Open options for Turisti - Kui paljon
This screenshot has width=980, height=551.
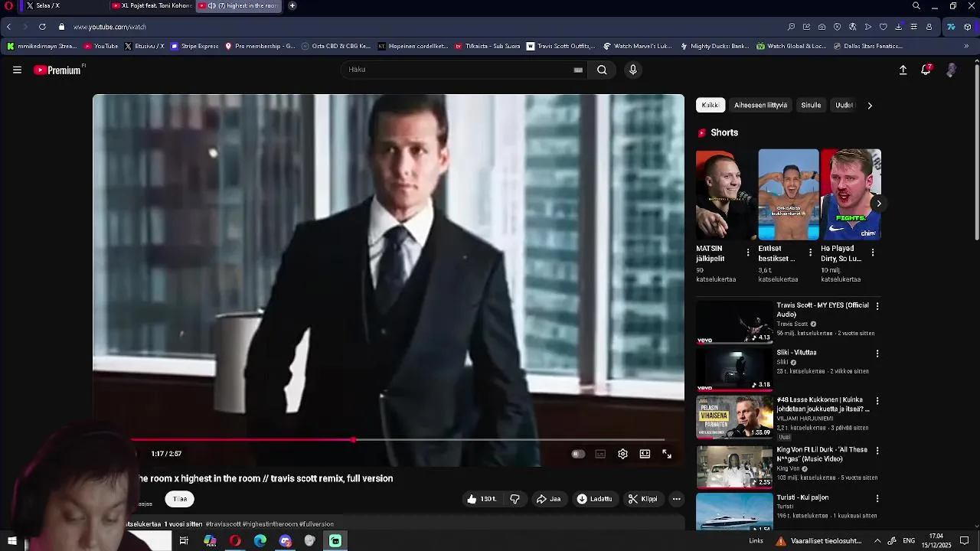coord(877,498)
